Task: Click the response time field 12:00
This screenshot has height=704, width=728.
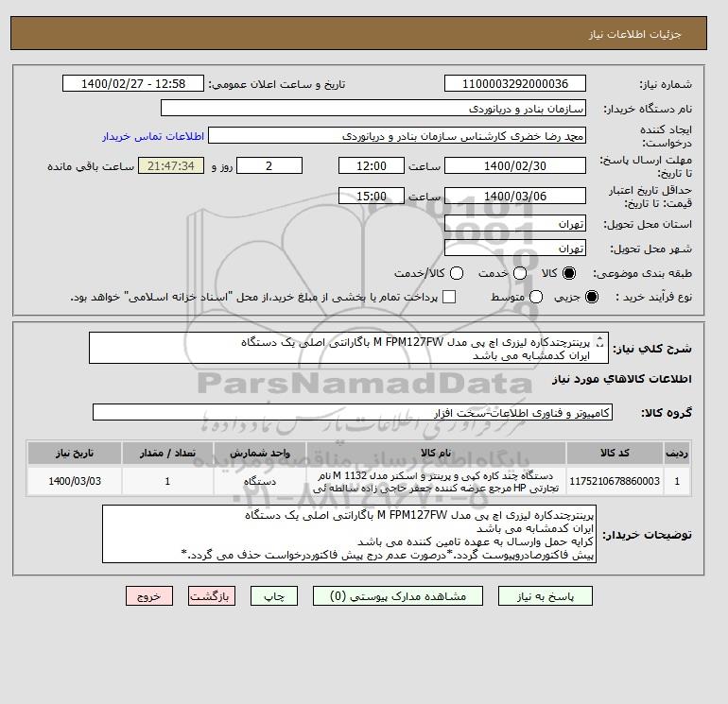Action: pos(372,165)
